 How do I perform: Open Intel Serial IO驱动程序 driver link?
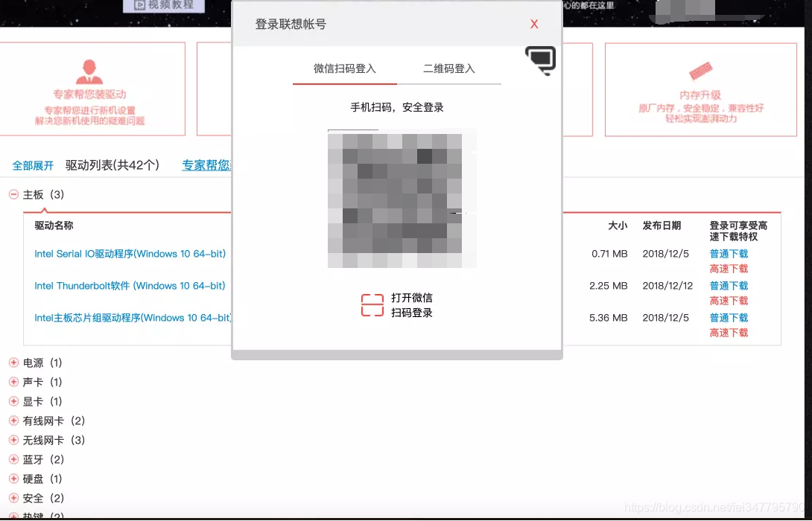tap(130, 254)
